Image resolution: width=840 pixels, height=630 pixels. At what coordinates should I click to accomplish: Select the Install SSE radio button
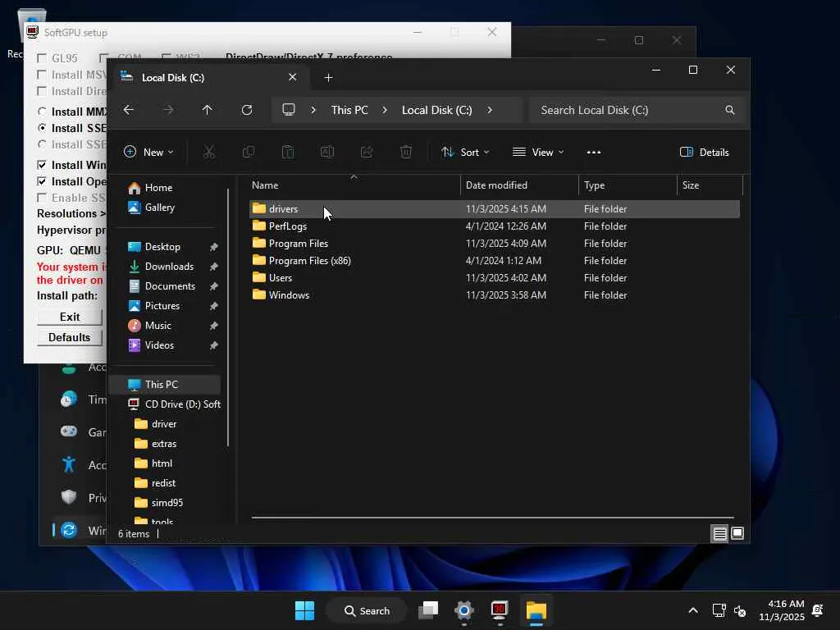42,128
